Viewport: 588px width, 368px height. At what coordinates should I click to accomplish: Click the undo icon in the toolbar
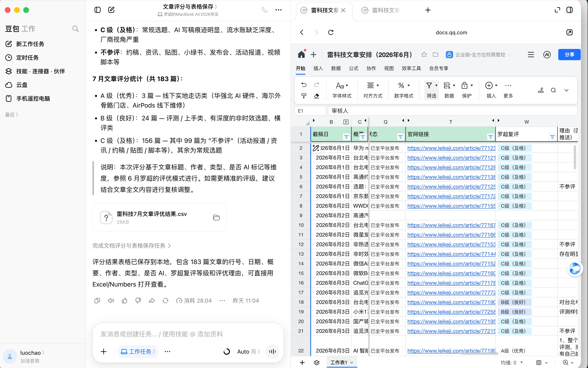pos(304,85)
